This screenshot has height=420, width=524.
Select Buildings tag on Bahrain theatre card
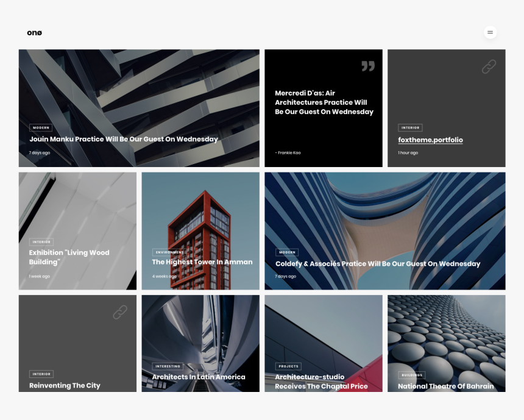[x=412, y=375]
